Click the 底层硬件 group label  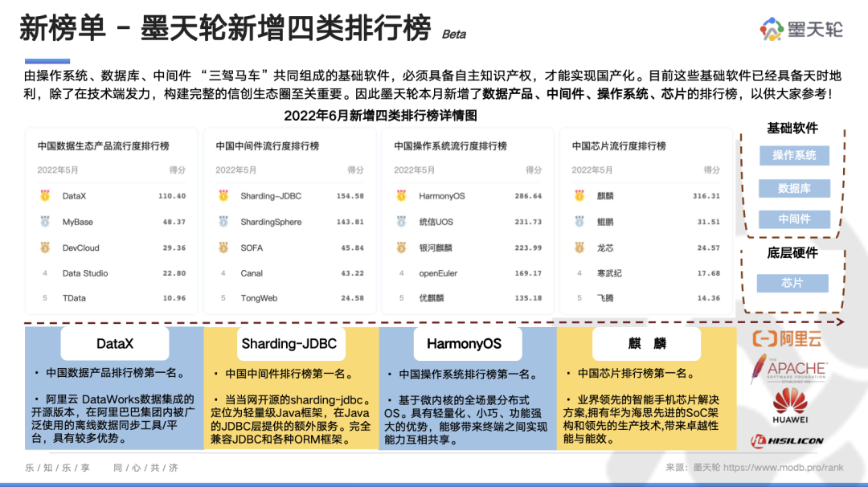[x=792, y=253]
